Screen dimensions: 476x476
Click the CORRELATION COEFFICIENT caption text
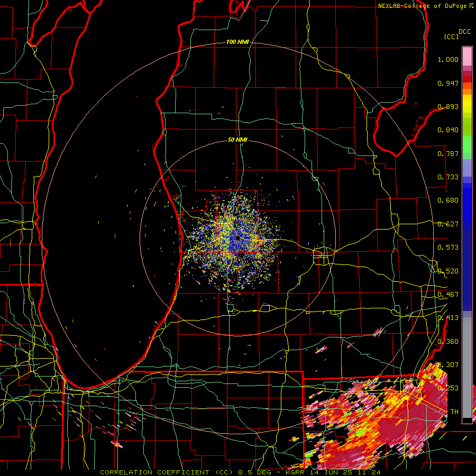(154, 472)
